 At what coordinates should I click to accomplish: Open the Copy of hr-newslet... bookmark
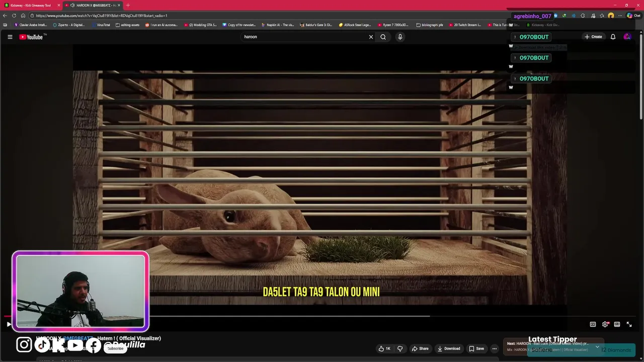(x=239, y=25)
